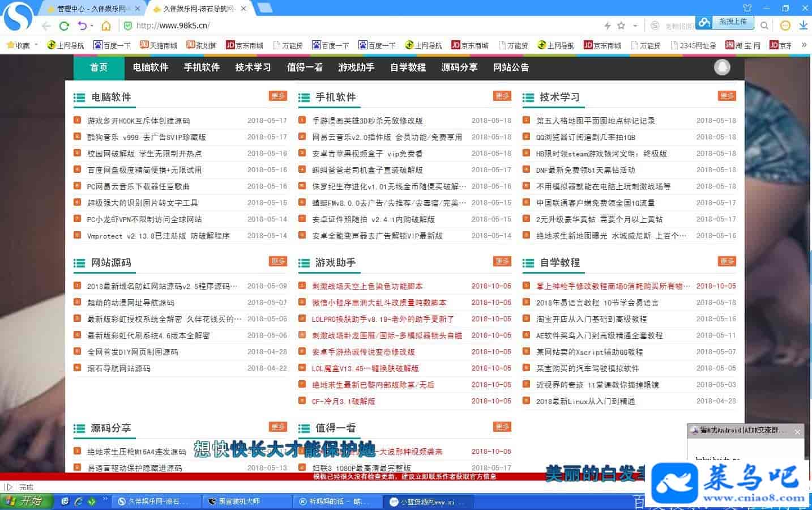The height and width of the screenshot is (510, 812).
Task: Open the downloads arrow icon
Action: click(x=803, y=25)
